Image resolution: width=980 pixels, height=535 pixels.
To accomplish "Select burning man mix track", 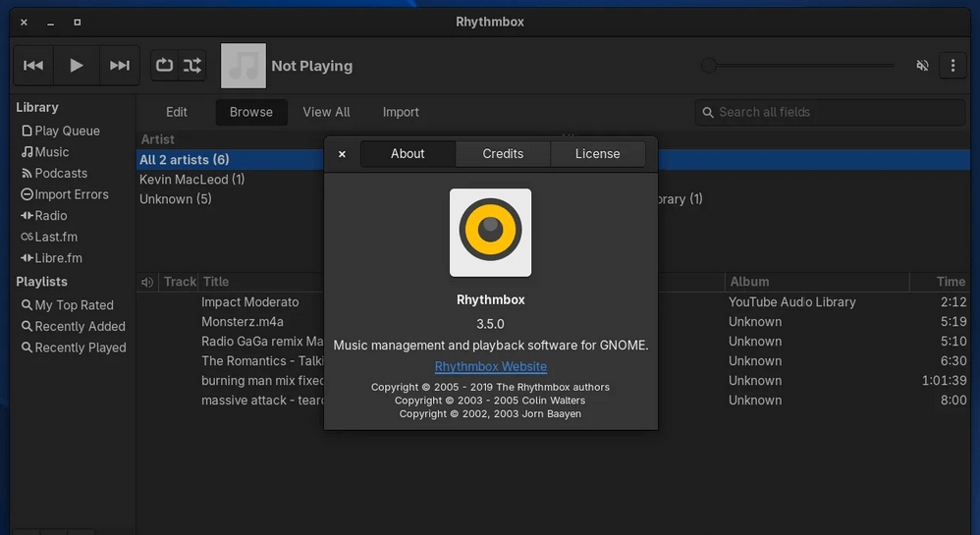I will coord(262,381).
